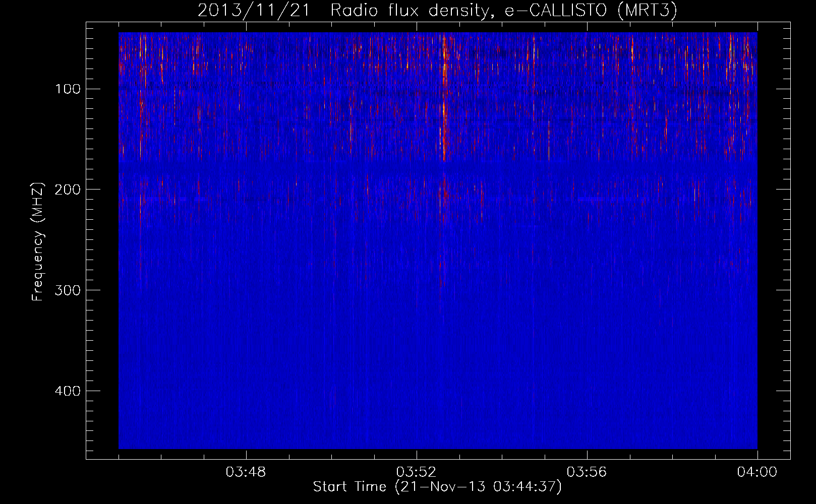Click the plot title "2013/11/21 Radio flux density, e-CALLISTO (MRT3)"
Screen dimensions: 816x504
coord(437,10)
